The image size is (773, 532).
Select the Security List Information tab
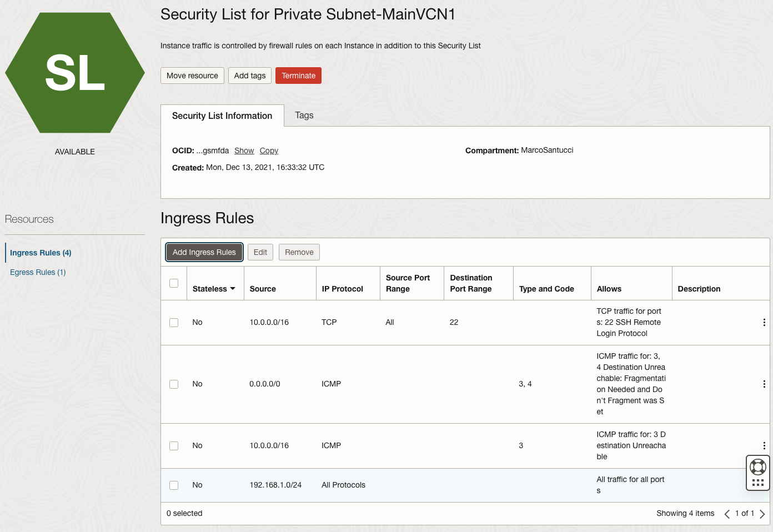222,116
